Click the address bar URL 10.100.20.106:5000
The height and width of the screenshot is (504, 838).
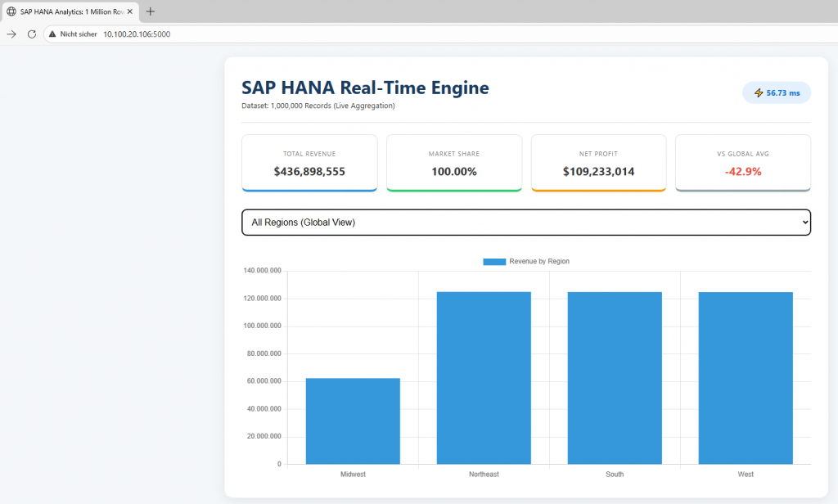click(x=137, y=34)
